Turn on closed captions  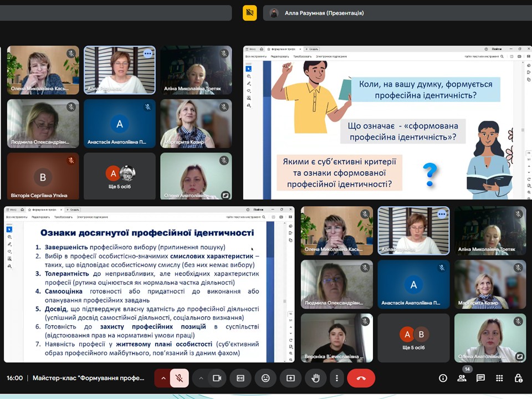[241, 378]
